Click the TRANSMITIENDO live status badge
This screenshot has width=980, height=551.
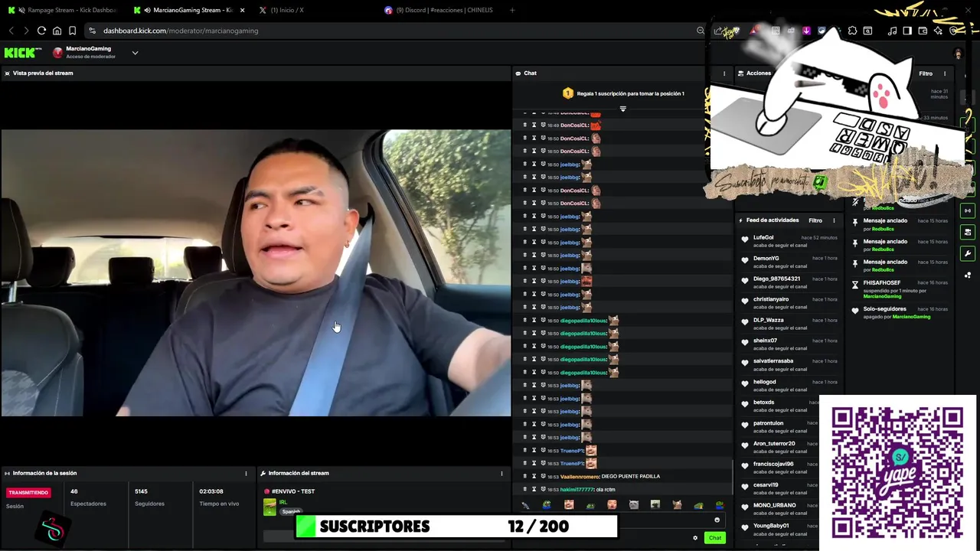[x=28, y=493]
